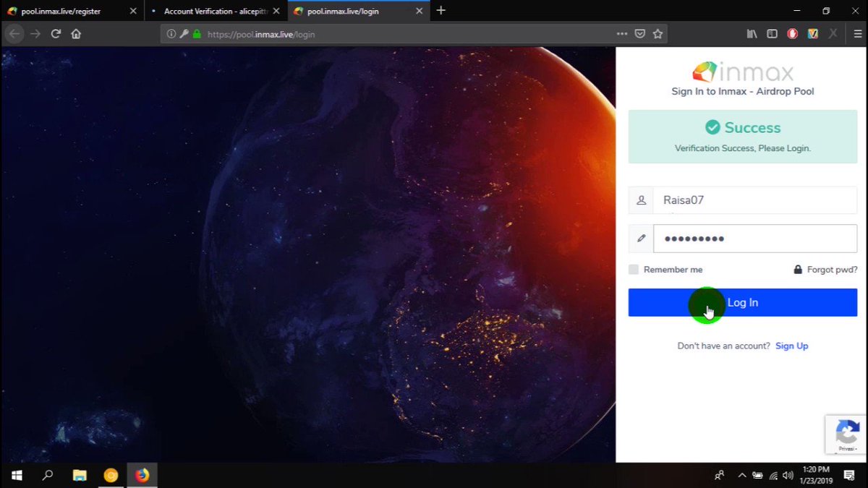Bookmark this page with the star
Viewport: 868px width, 488px height.
(x=658, y=34)
